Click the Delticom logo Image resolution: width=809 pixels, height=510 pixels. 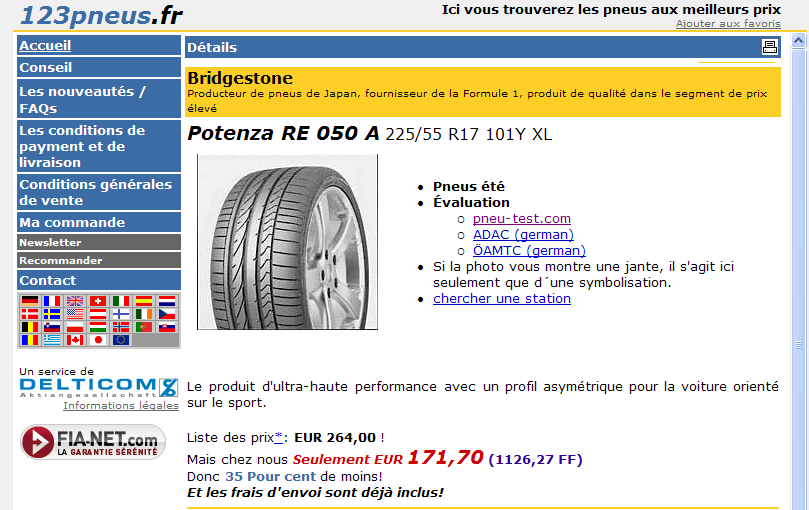(98, 386)
